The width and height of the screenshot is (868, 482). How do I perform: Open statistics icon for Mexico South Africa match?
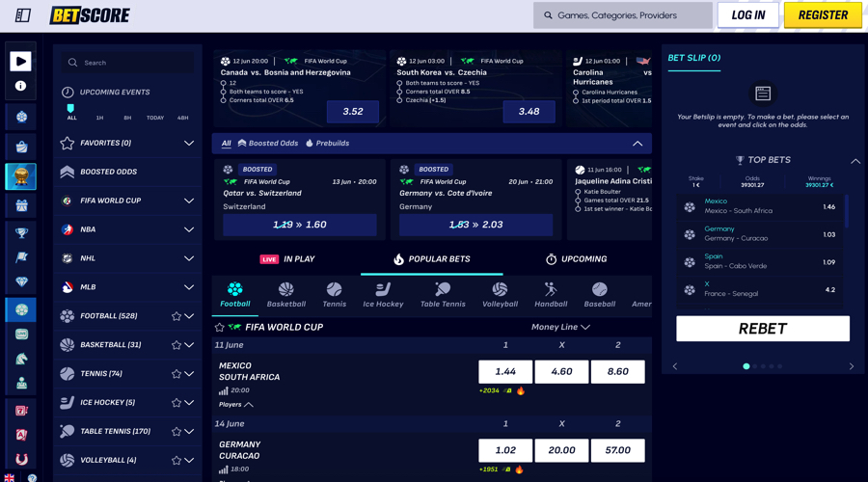[x=223, y=390]
